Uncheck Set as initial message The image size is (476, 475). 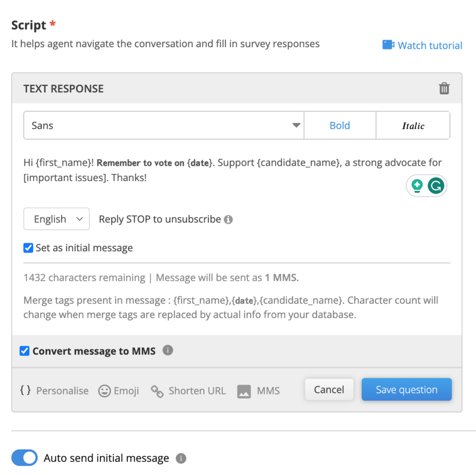pyautogui.click(x=28, y=248)
